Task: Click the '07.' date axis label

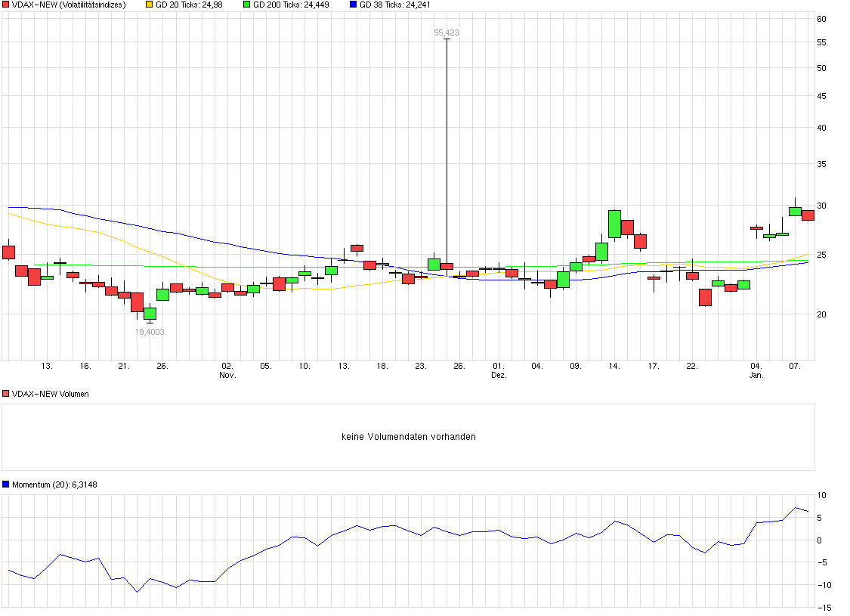Action: click(x=795, y=366)
